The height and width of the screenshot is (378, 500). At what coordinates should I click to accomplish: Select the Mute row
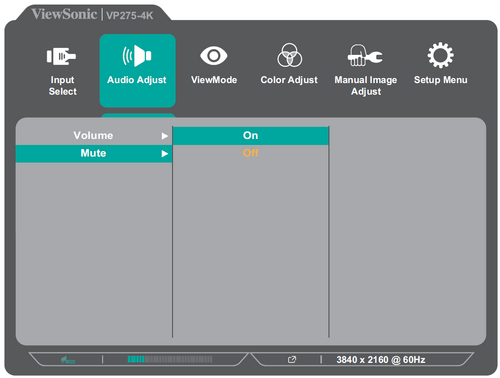pyautogui.click(x=94, y=153)
